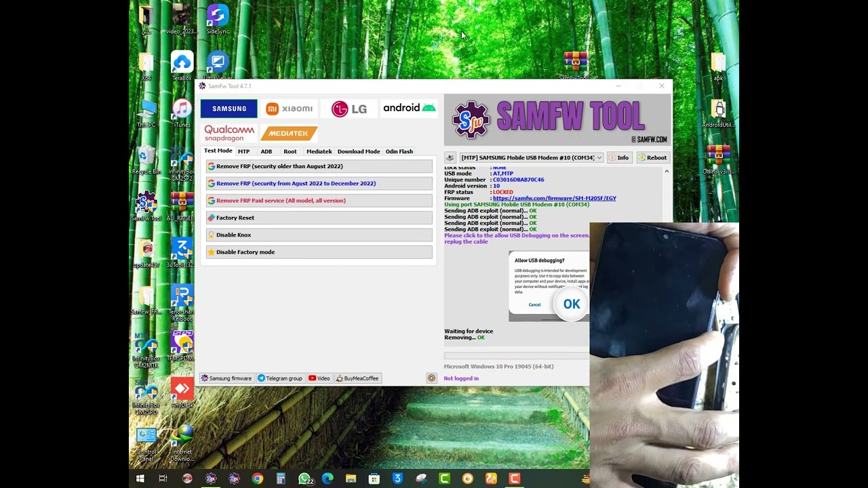Image resolution: width=868 pixels, height=488 pixels.
Task: Open the YouTube Video button
Action: 319,378
